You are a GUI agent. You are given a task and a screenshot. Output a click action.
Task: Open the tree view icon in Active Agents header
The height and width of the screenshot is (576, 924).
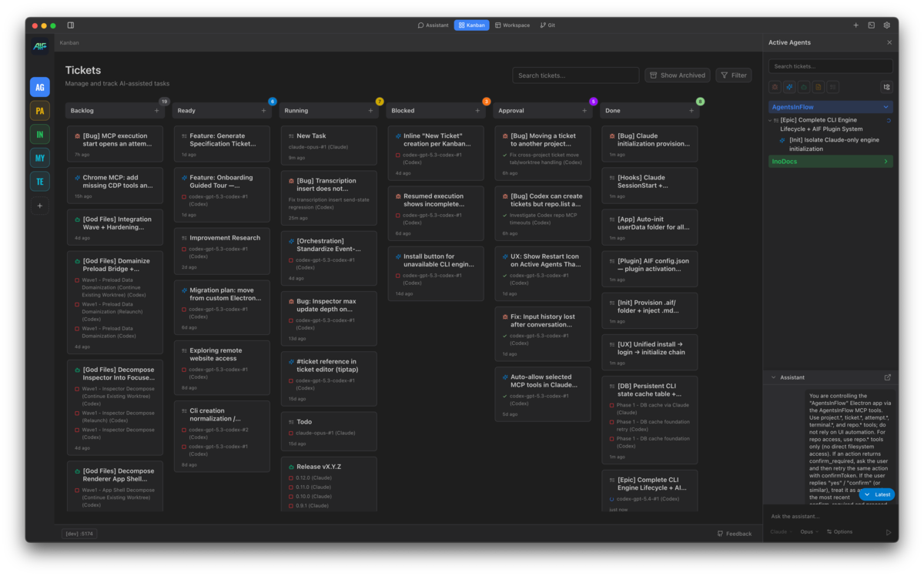886,87
